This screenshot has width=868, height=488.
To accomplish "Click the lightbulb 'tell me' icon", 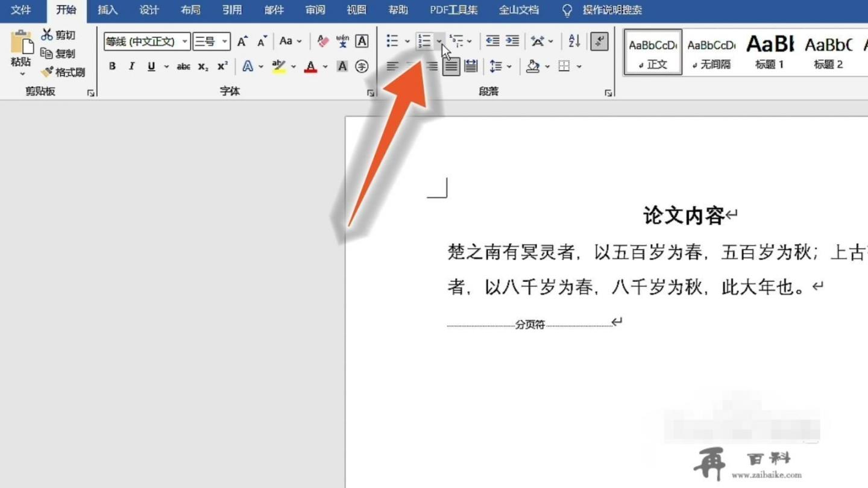I will click(567, 10).
